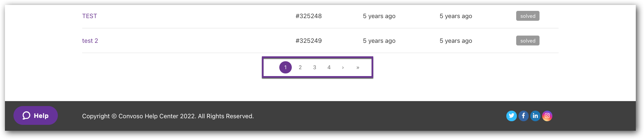Viewport: 644px width, 139px height.
Task: Click solved badge on TEST row
Action: pyautogui.click(x=528, y=16)
